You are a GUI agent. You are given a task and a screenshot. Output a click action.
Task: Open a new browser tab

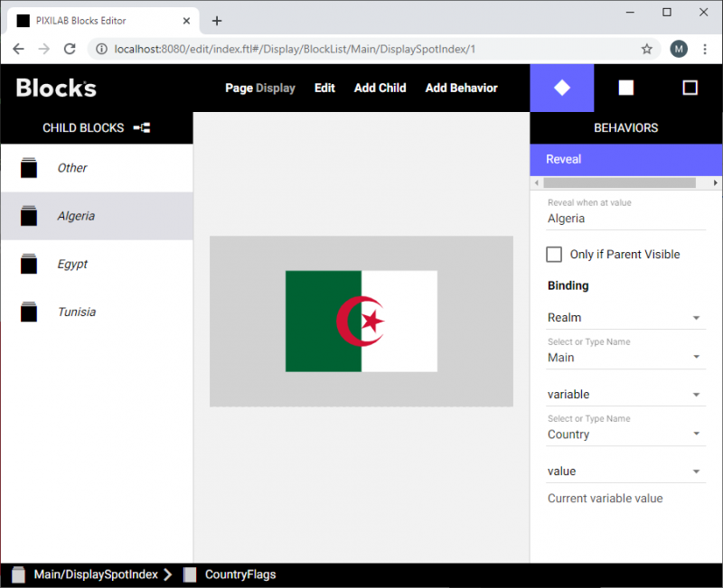tap(217, 21)
